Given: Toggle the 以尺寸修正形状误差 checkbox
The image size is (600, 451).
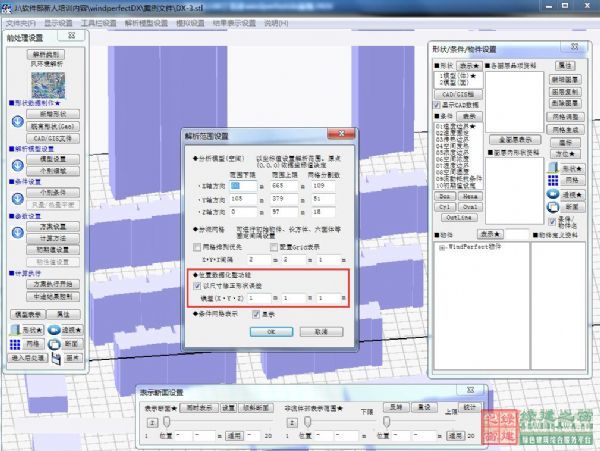Looking at the screenshot, I should pos(198,285).
